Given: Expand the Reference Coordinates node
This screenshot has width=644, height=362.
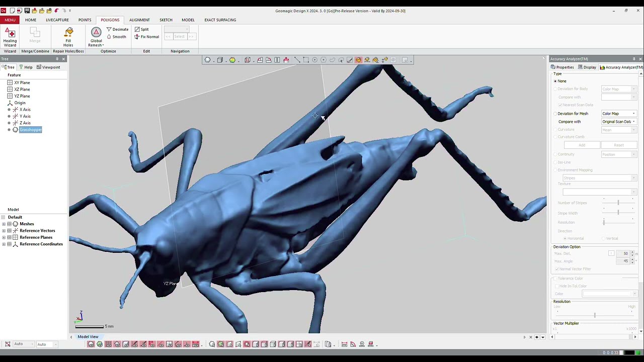Looking at the screenshot, I should pyautogui.click(x=4, y=244).
